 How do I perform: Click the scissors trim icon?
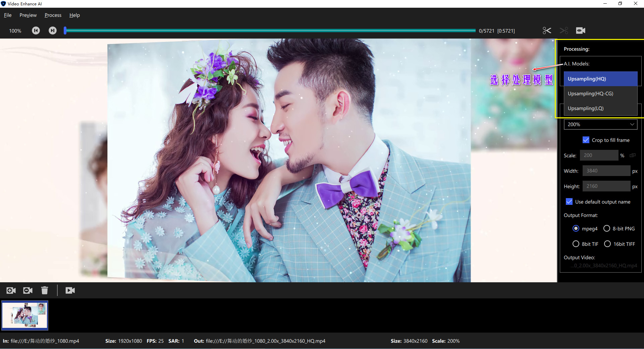point(547,31)
